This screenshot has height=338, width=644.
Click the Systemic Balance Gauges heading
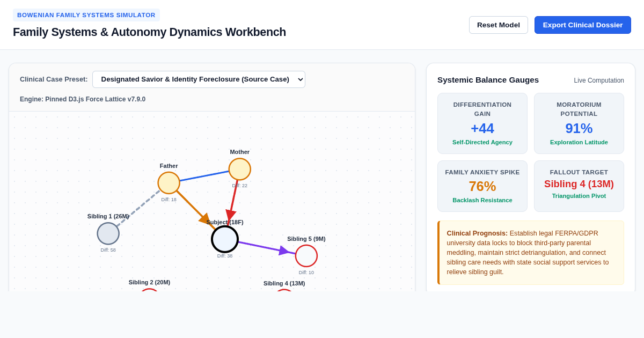coord(488,79)
